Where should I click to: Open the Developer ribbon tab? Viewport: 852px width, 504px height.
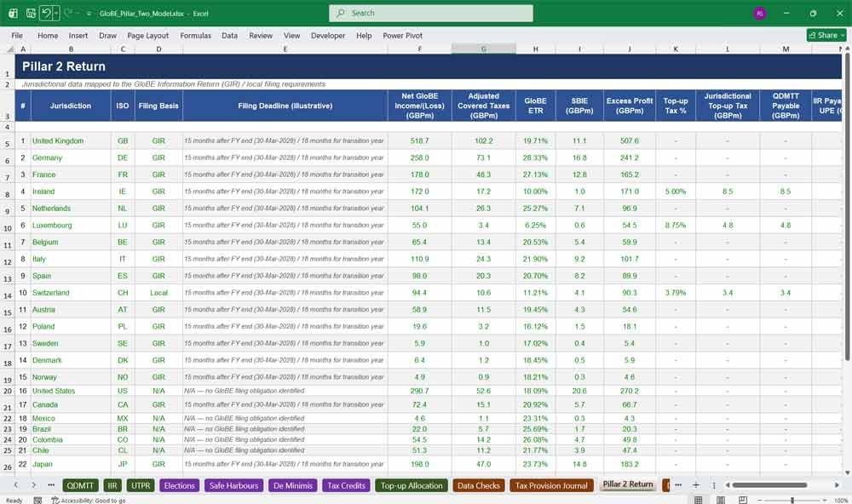coord(328,35)
